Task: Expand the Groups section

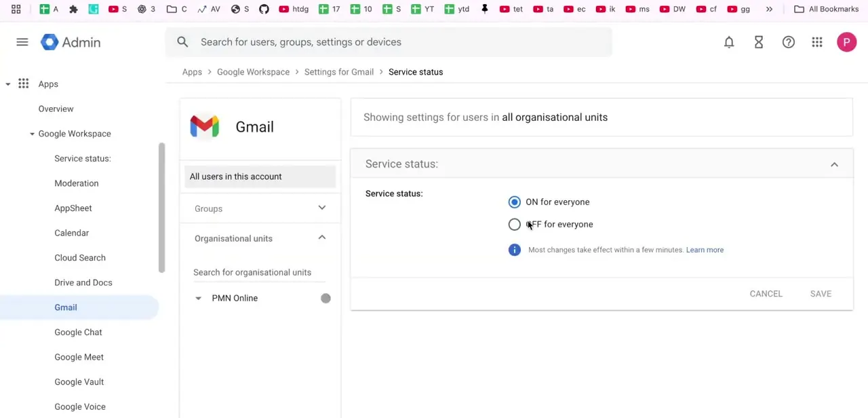Action: tap(322, 208)
